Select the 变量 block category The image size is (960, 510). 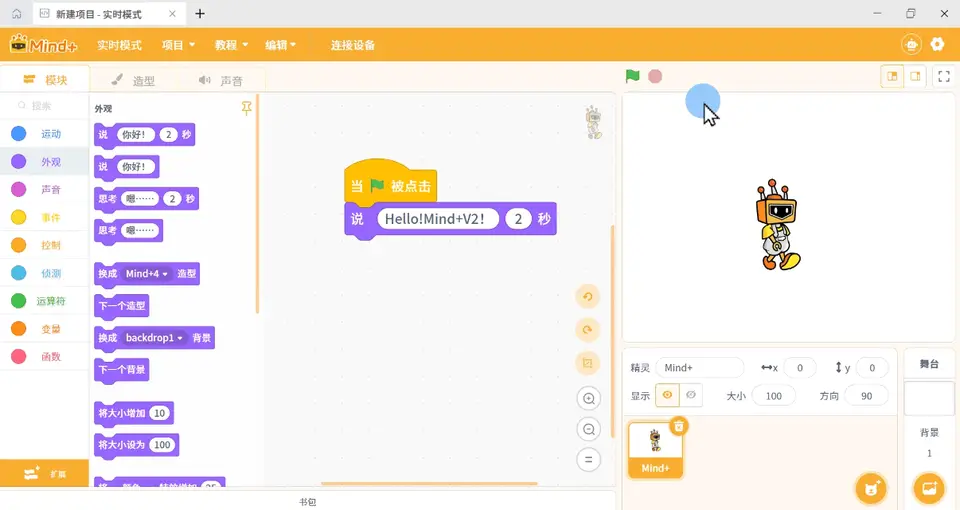(44, 329)
